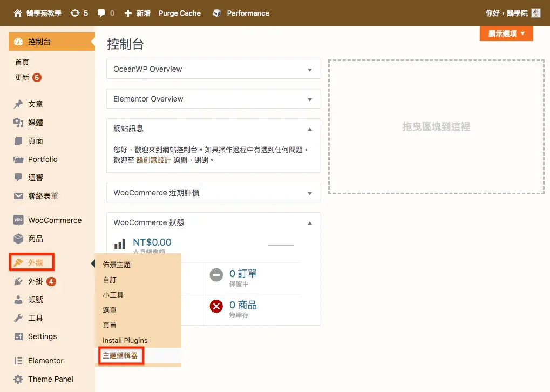
Task: Click the Woo logo icon in sidebar
Action: pyautogui.click(x=18, y=220)
